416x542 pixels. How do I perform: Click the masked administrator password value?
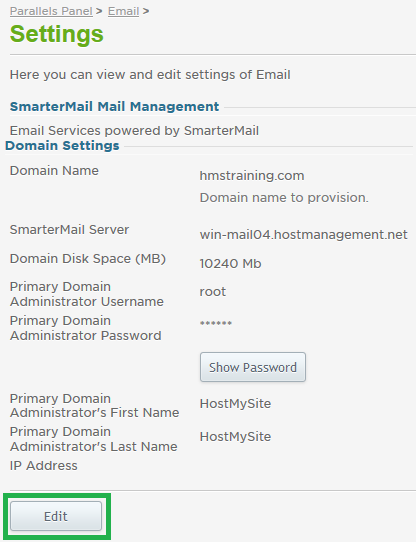pos(216,323)
